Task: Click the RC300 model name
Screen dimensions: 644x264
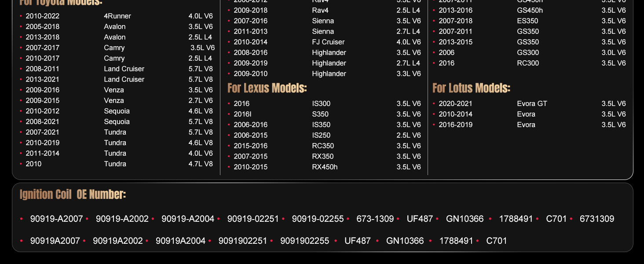Action: (528, 63)
